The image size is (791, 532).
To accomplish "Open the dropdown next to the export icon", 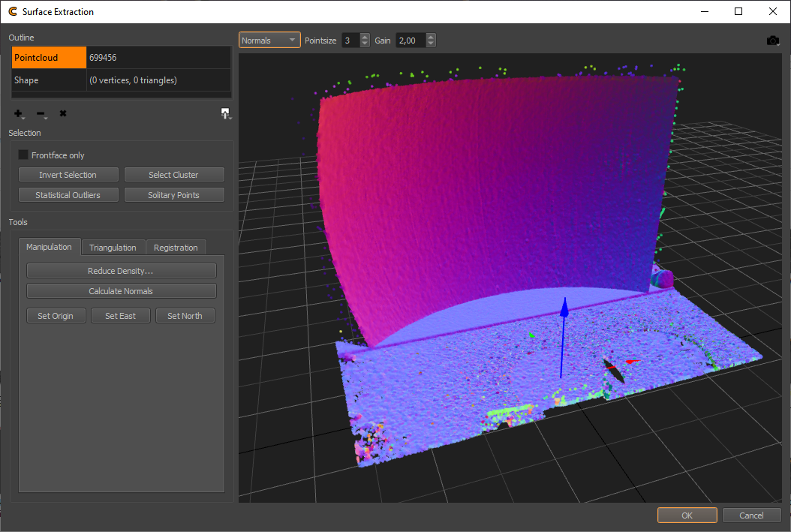I will (x=231, y=118).
